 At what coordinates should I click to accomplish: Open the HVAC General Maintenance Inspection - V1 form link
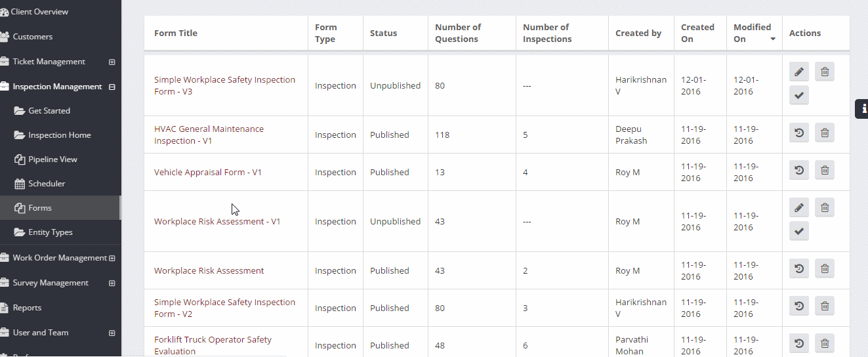click(x=209, y=135)
